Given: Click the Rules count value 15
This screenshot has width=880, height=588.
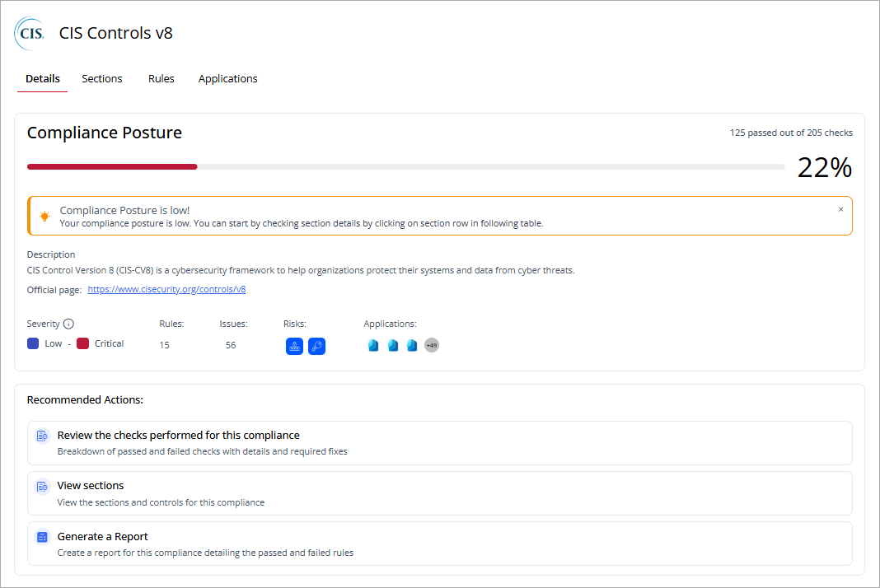Looking at the screenshot, I should (165, 345).
